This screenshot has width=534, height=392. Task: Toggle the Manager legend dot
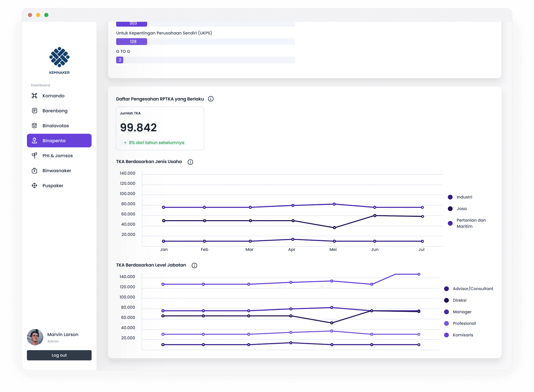point(446,312)
